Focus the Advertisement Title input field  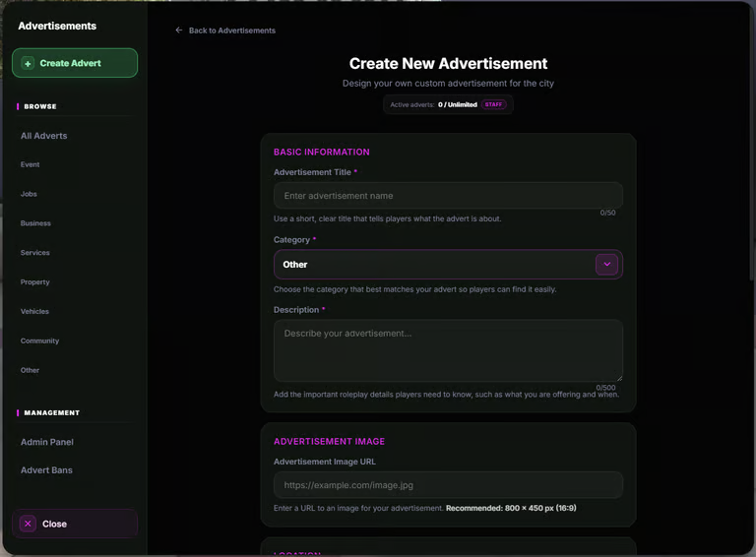coord(448,196)
